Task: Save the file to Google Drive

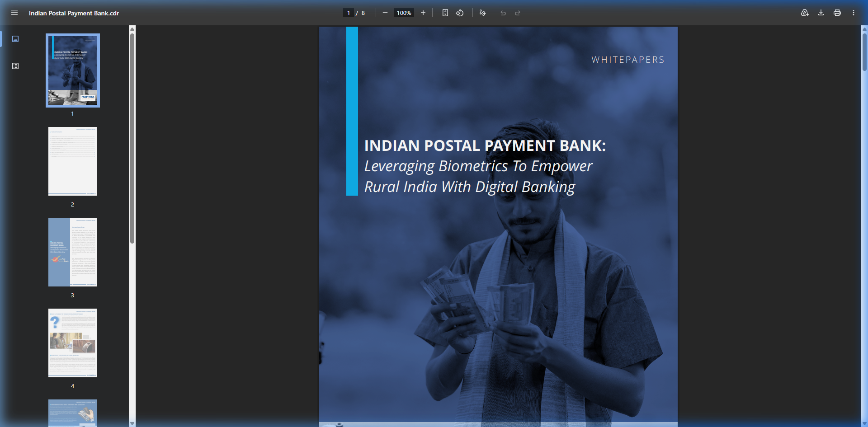Action: pyautogui.click(x=805, y=13)
